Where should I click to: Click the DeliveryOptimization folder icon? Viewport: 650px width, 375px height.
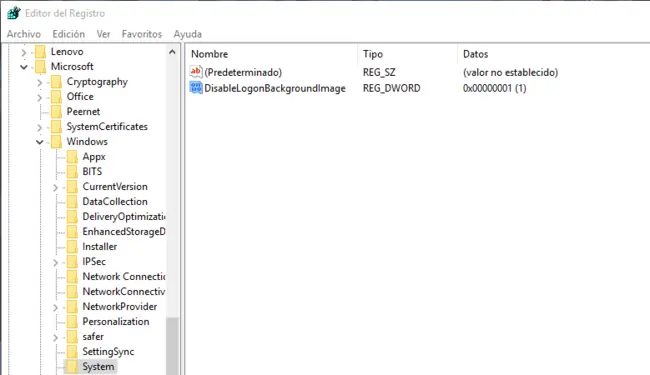[72, 216]
